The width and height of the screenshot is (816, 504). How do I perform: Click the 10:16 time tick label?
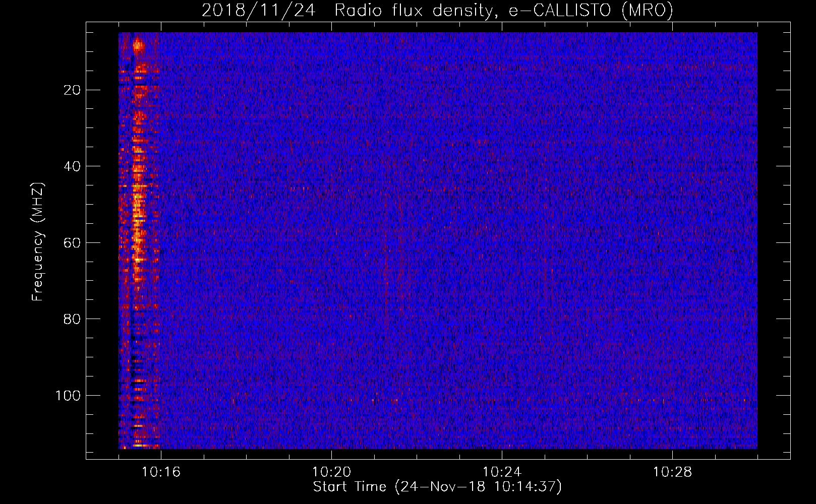pyautogui.click(x=161, y=472)
